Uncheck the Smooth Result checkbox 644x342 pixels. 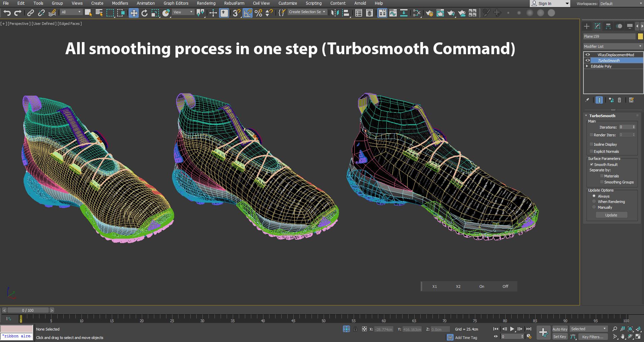click(x=592, y=165)
